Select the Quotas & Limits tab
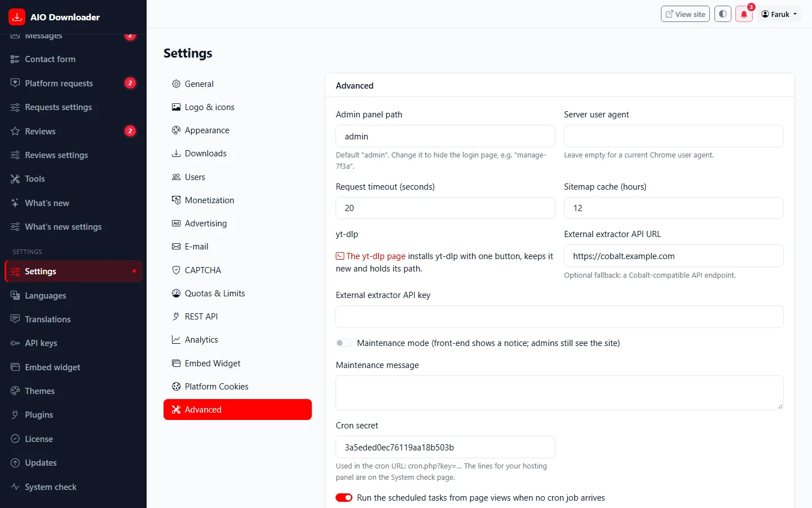The width and height of the screenshot is (812, 508). pos(237,293)
